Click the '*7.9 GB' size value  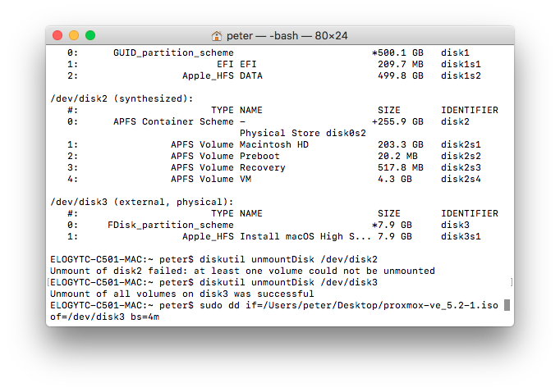tap(392, 225)
